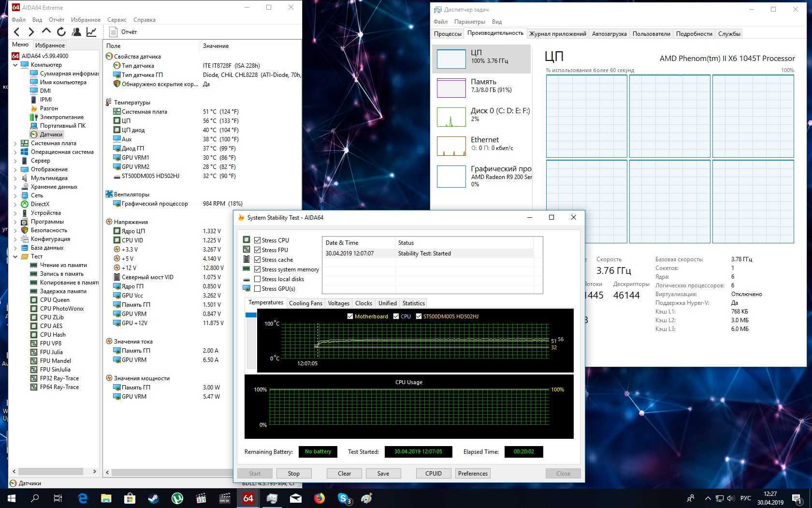Toggle the Stress GPU(s) checkbox
Screen dimensions: 812x508
pyautogui.click(x=258, y=289)
